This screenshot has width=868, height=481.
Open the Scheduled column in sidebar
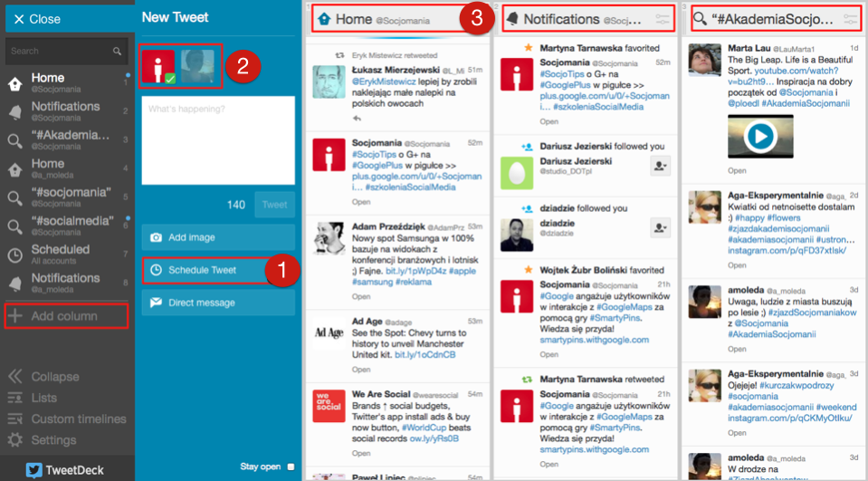coord(66,255)
